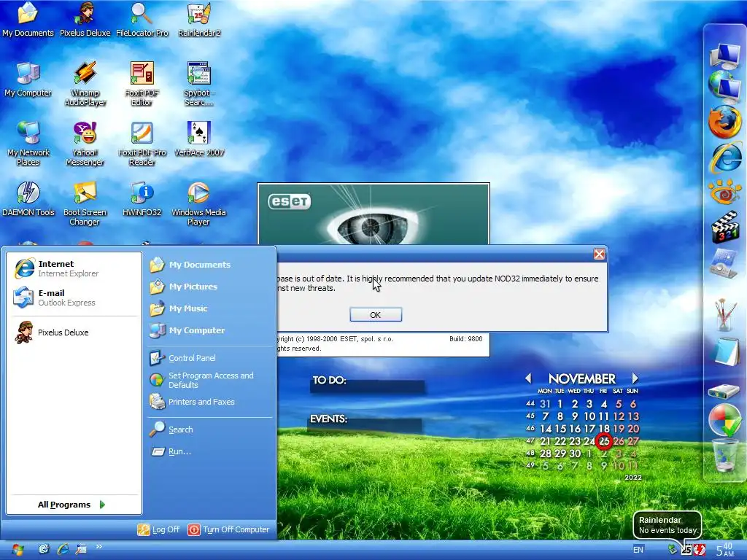Click Turn Off Computer button
Viewport: 747px width, 560px height.
[x=228, y=529]
